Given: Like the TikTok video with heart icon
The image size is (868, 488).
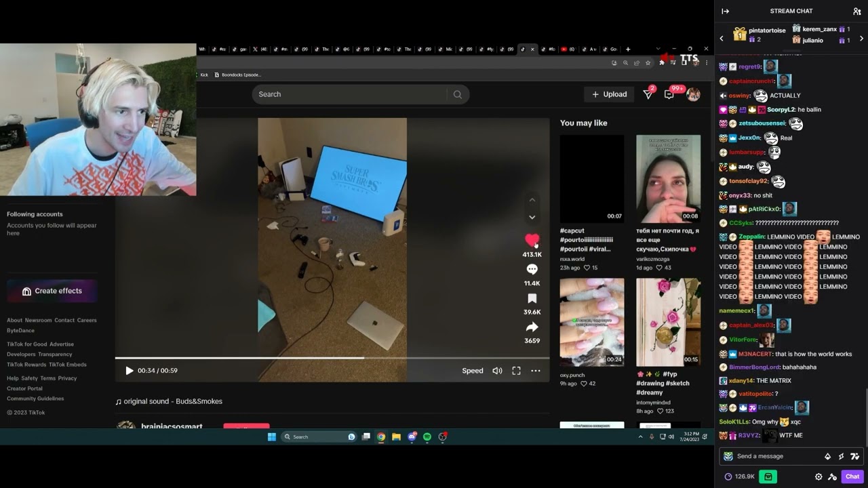Looking at the screenshot, I should [x=532, y=241].
